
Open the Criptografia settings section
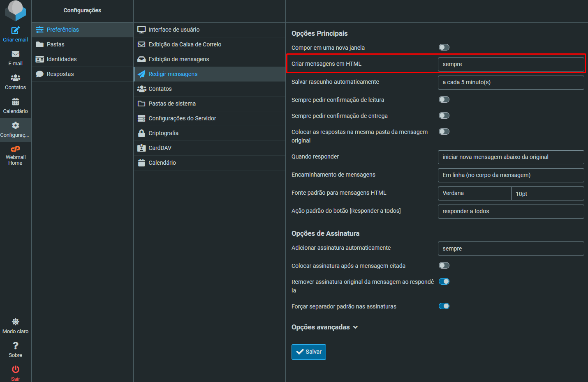[x=163, y=133]
